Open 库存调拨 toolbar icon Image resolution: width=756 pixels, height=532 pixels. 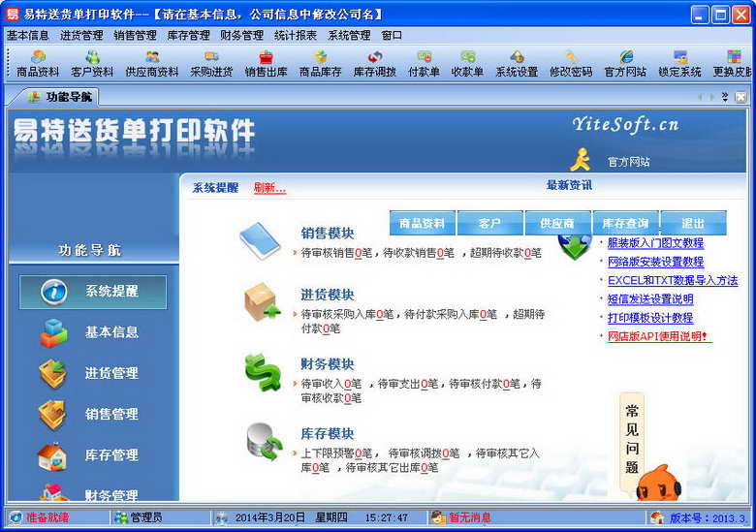[375, 64]
